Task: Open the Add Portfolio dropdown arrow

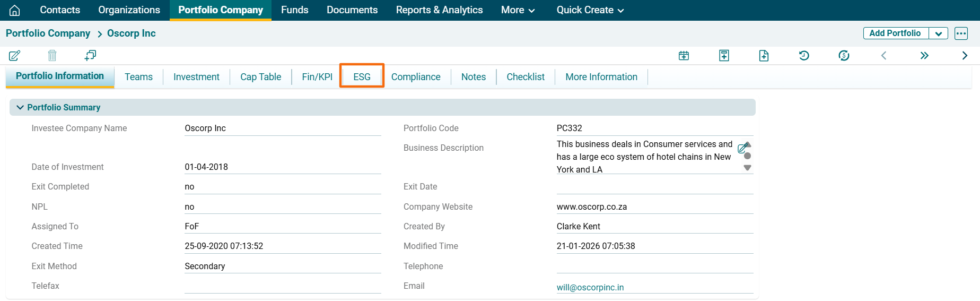Action: pyautogui.click(x=938, y=33)
